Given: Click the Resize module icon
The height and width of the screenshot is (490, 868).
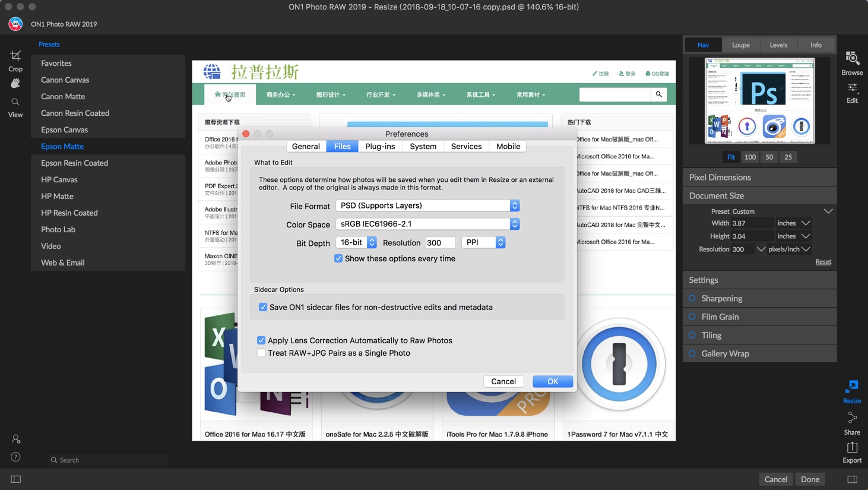Looking at the screenshot, I should (x=852, y=392).
